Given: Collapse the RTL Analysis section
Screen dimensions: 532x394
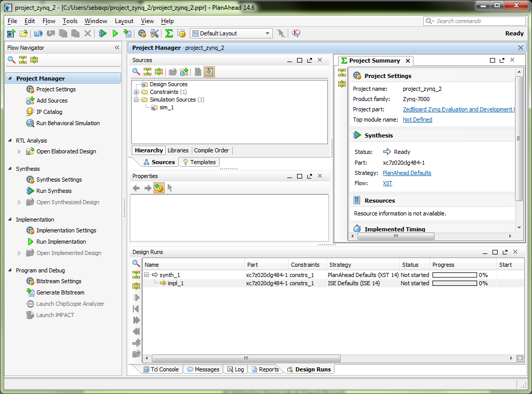Looking at the screenshot, I should coord(10,141).
